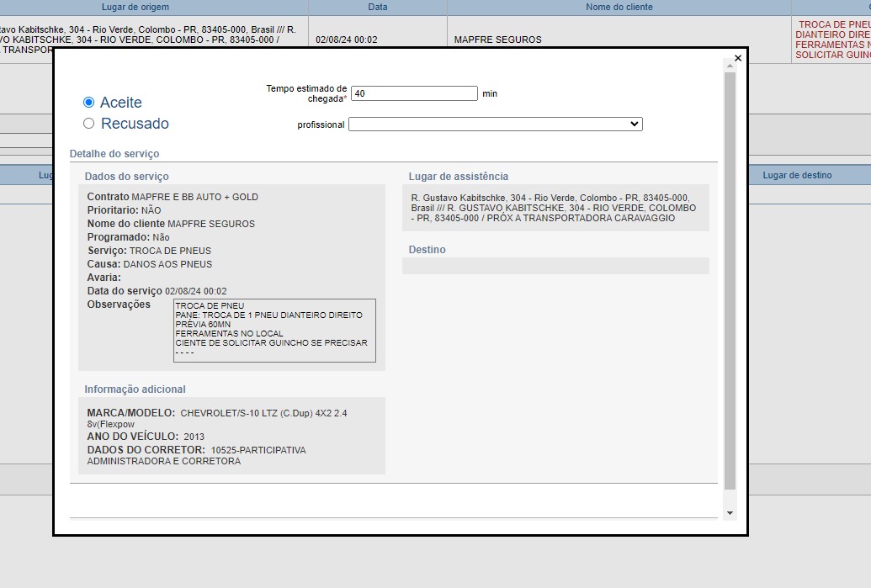Click the assistance place address in dialog
The width and height of the screenshot is (871, 588).
554,208
